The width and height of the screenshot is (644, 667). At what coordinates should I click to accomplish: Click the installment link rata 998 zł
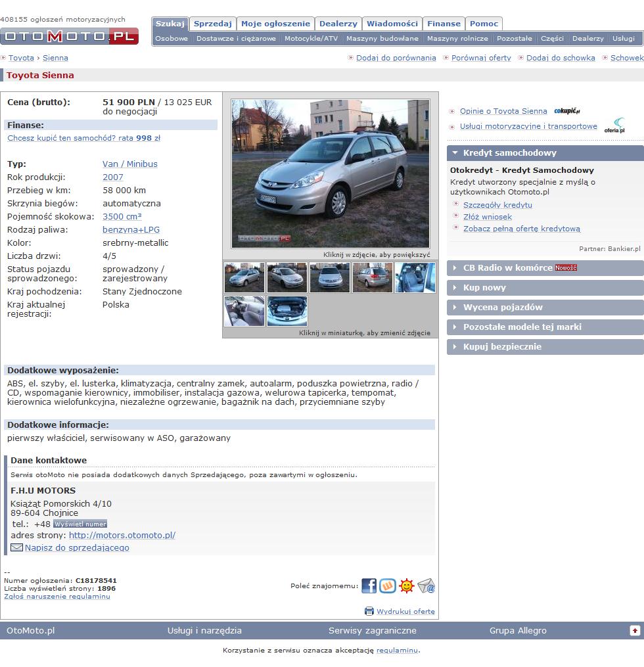point(84,138)
